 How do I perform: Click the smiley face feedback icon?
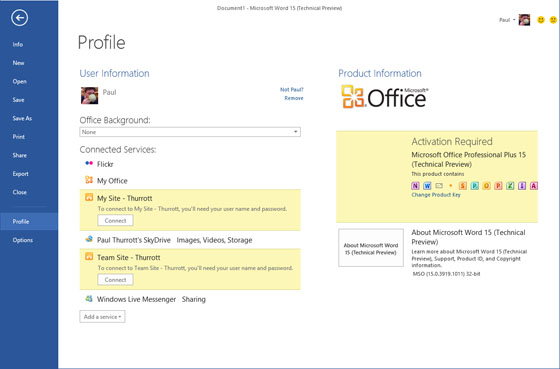(x=541, y=20)
